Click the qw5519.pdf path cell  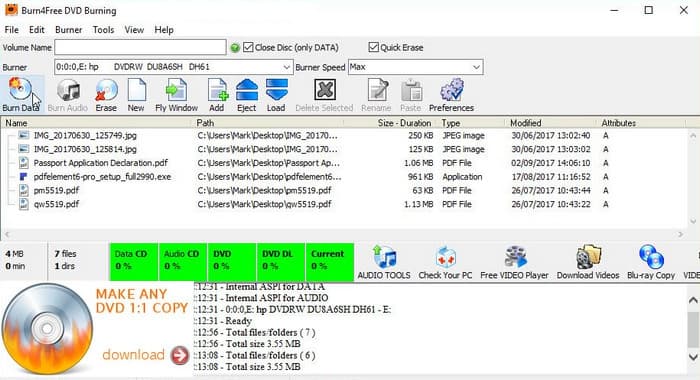click(264, 205)
